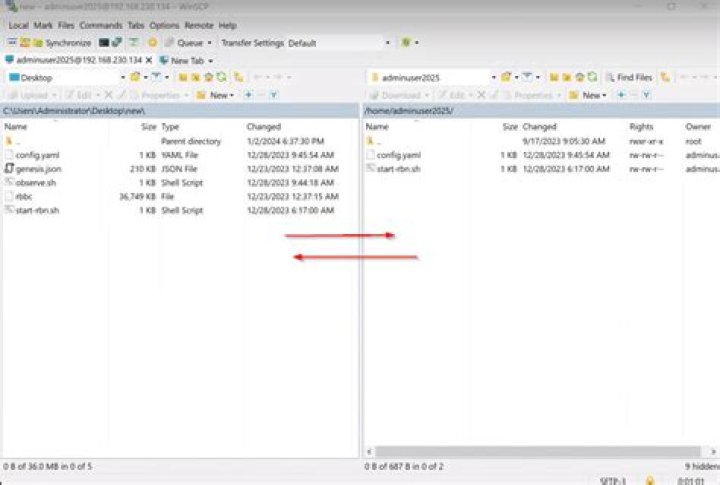This screenshot has width=720, height=485.
Task: Refresh the local Desktop panel
Action: pos(220,77)
